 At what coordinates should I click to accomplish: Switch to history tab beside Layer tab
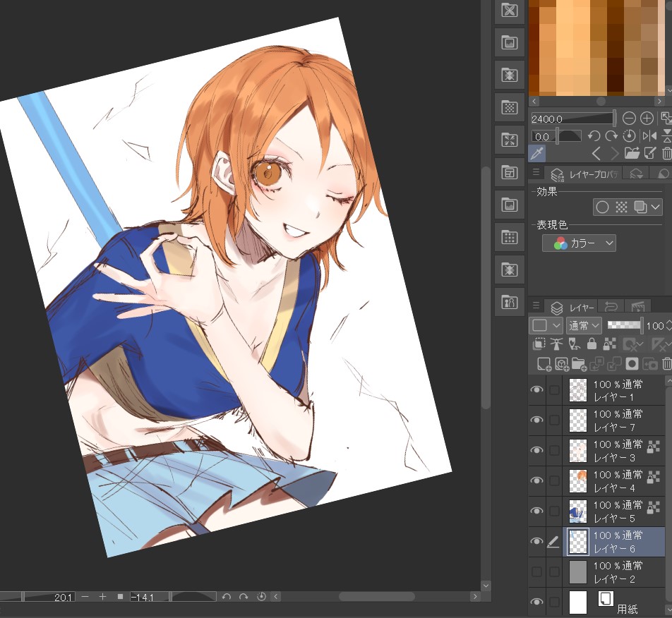point(611,307)
